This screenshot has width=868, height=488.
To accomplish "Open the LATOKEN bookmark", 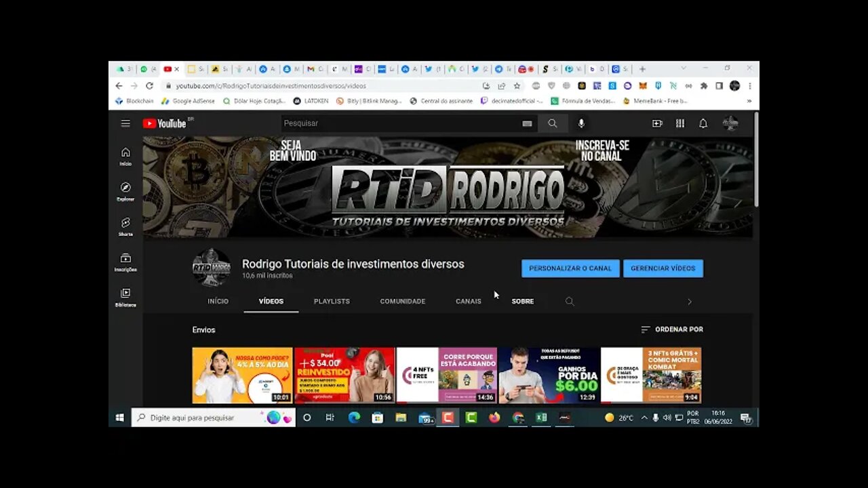I will (311, 101).
